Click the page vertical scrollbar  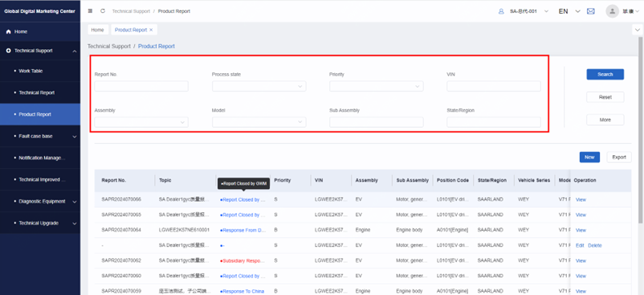pos(641,129)
